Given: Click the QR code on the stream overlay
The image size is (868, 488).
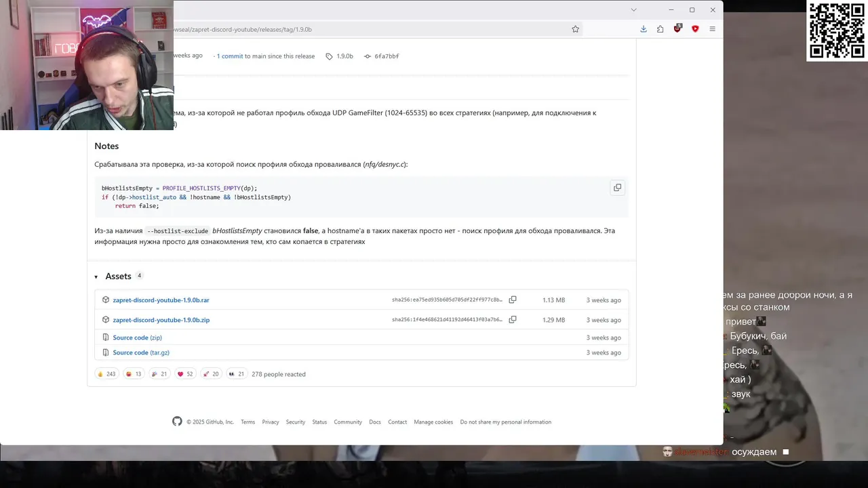Looking at the screenshot, I should pyautogui.click(x=837, y=30).
